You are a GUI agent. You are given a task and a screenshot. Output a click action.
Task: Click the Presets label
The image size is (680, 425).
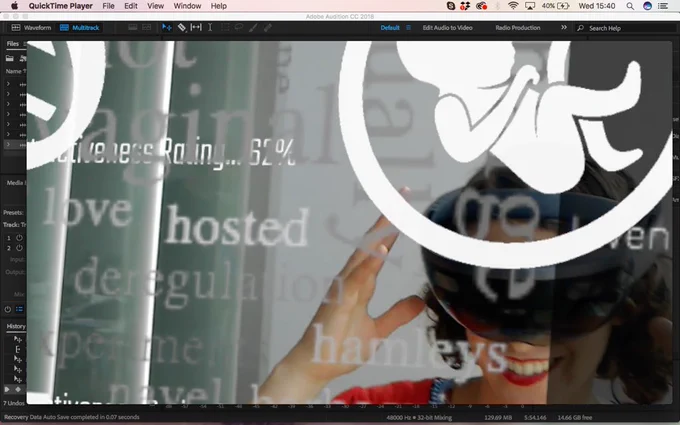(13, 212)
